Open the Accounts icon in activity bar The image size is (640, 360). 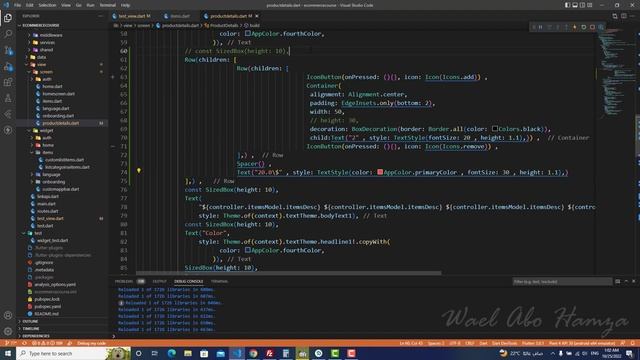pos(8,315)
